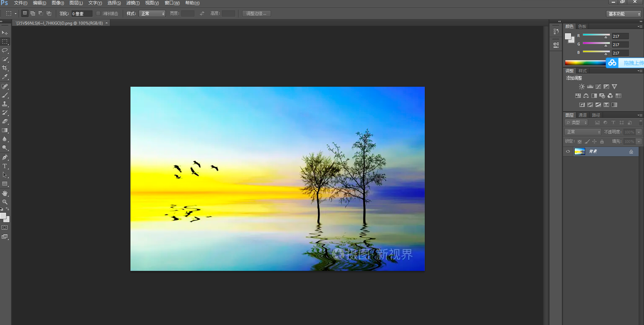
Task: Select the Move tool
Action: (x=5, y=33)
